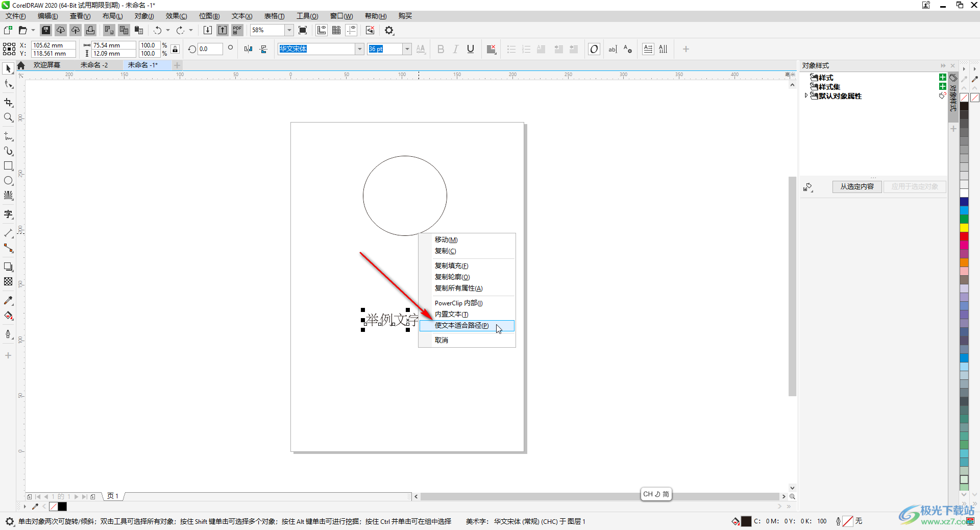The width and height of the screenshot is (980, 530).
Task: Switch to the 未命名 -2 document tab
Action: (x=94, y=65)
